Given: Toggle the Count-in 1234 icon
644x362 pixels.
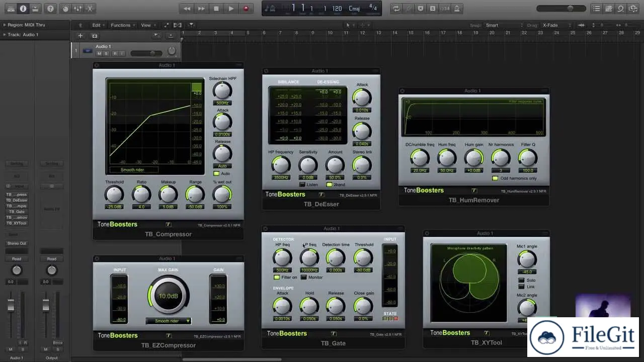Looking at the screenshot, I should coord(445,9).
